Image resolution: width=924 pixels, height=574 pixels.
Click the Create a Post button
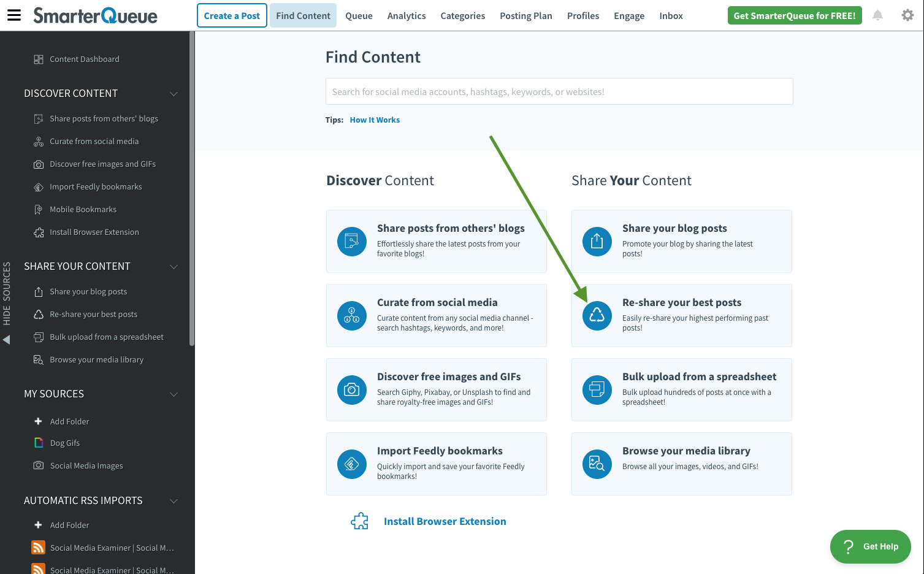click(232, 16)
